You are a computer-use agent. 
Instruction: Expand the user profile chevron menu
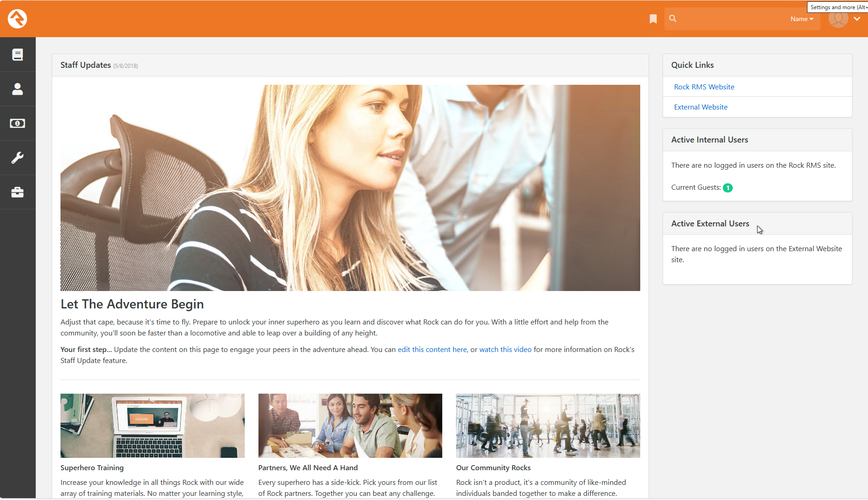point(857,19)
